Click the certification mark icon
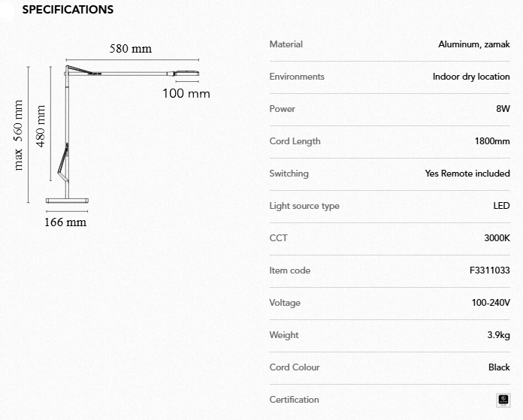The width and height of the screenshot is (523, 420). click(503, 400)
